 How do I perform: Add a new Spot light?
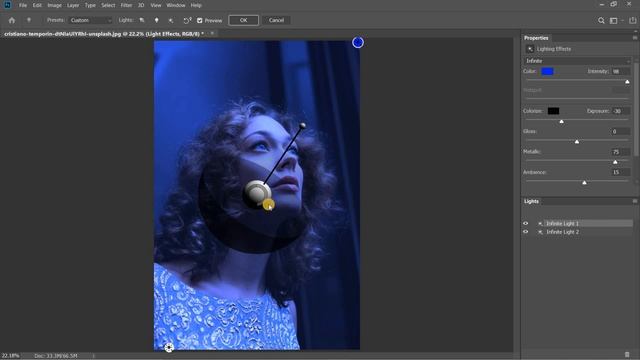142,20
